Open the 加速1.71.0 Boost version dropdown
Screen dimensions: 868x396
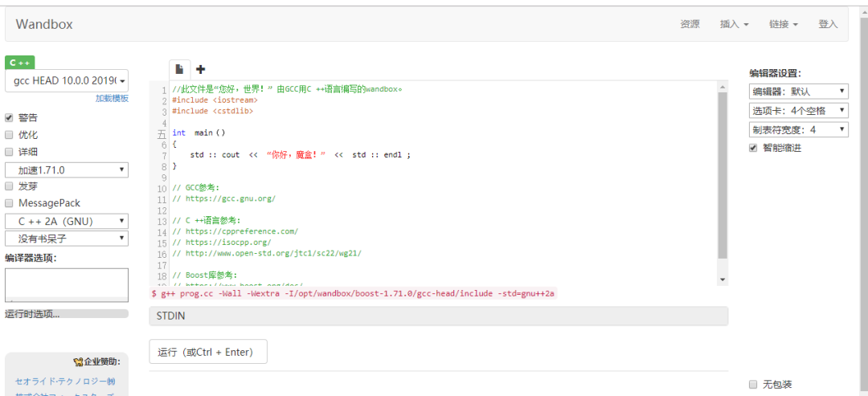(67, 169)
